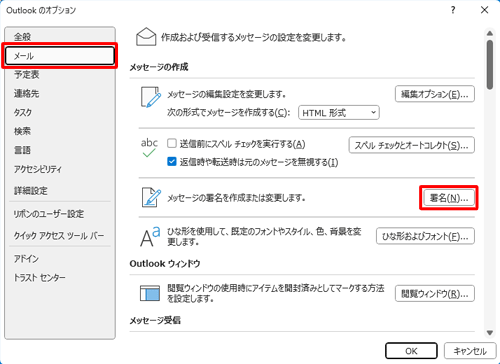Open the 検索 options category
Image resolution: width=500 pixels, height=364 pixels.
(22, 131)
